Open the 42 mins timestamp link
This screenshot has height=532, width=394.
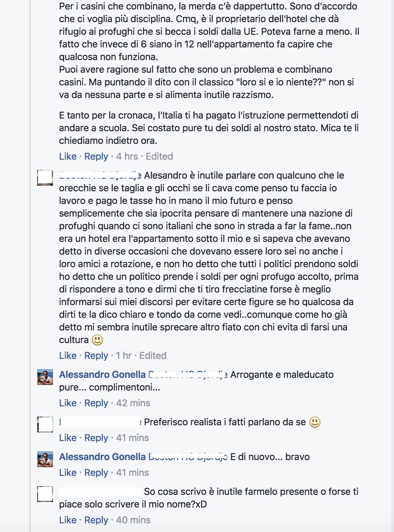tap(133, 403)
